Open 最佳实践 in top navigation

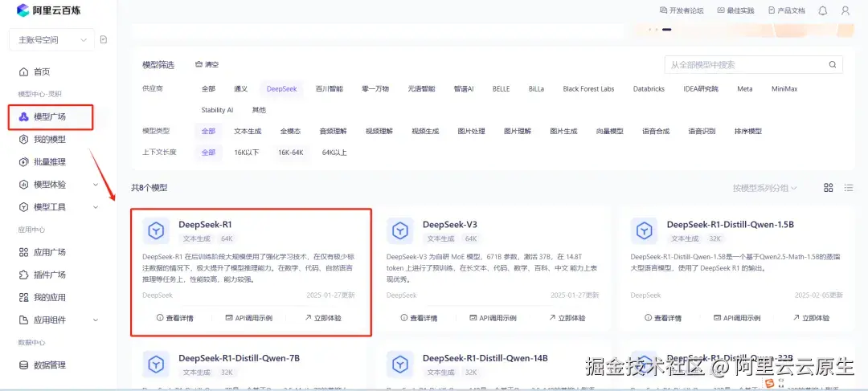click(735, 10)
